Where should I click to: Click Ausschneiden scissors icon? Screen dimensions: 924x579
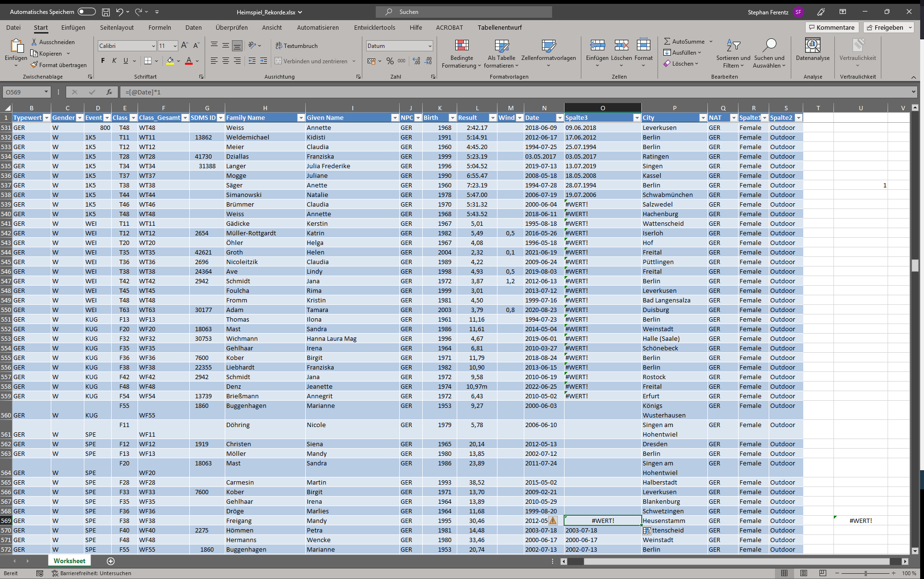(34, 42)
